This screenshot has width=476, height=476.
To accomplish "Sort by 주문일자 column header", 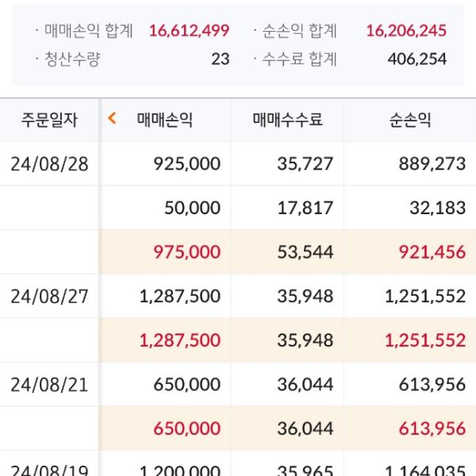I will point(49,120).
